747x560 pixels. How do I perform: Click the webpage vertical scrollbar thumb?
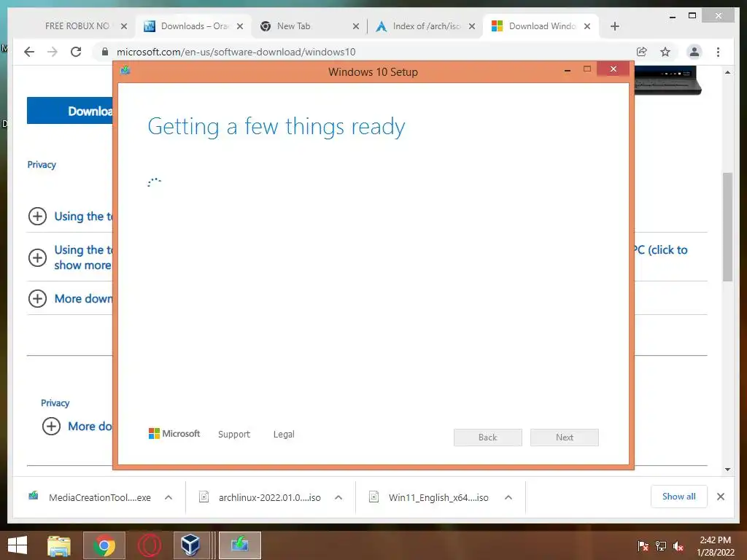[x=727, y=227]
